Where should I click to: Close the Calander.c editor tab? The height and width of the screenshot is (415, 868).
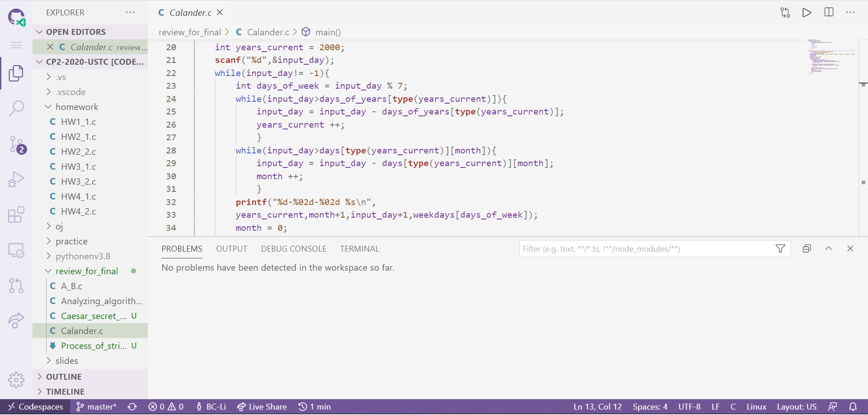tap(220, 12)
